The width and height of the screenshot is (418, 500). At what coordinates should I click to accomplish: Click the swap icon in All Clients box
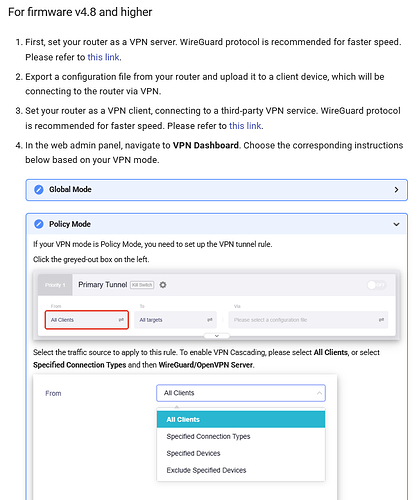point(121,320)
